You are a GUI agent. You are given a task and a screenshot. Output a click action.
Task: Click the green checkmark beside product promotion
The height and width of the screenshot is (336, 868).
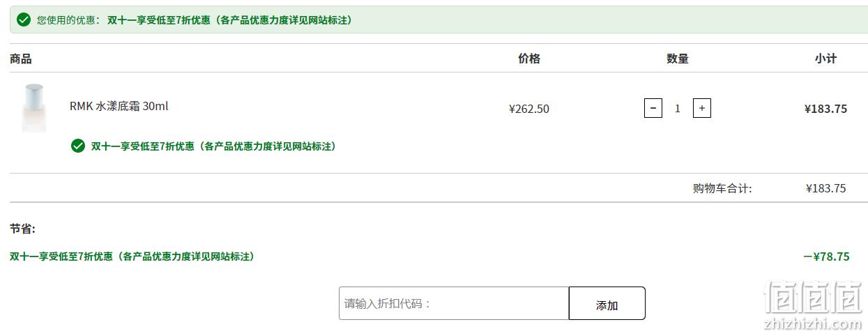pyautogui.click(x=78, y=146)
